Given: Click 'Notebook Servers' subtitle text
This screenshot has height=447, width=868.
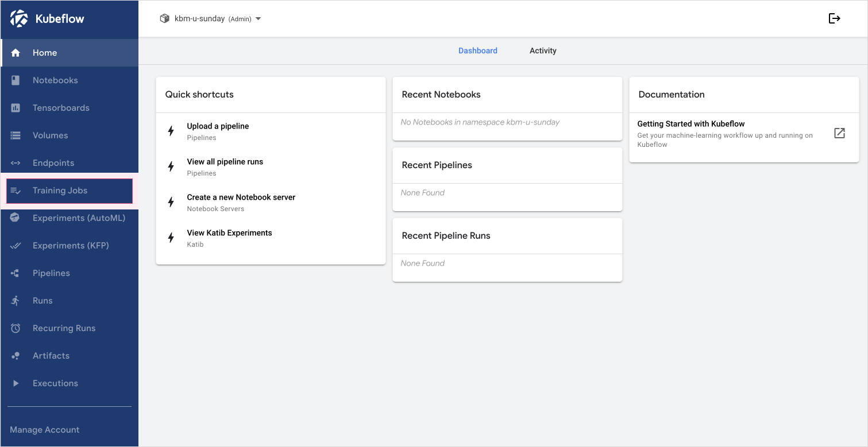Looking at the screenshot, I should point(215,209).
